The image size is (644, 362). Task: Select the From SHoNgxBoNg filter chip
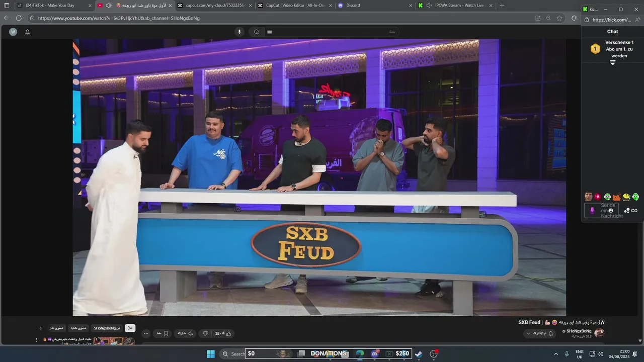click(107, 328)
